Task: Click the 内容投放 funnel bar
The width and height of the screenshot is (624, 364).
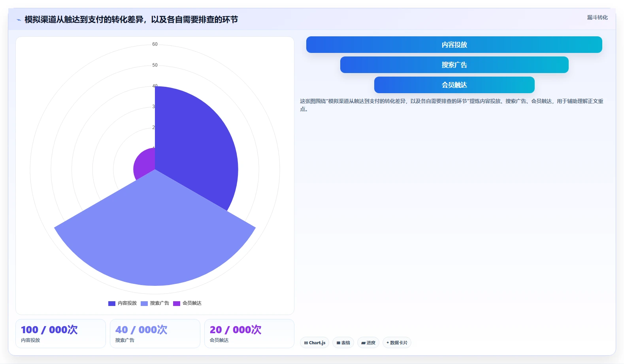Action: (x=454, y=45)
